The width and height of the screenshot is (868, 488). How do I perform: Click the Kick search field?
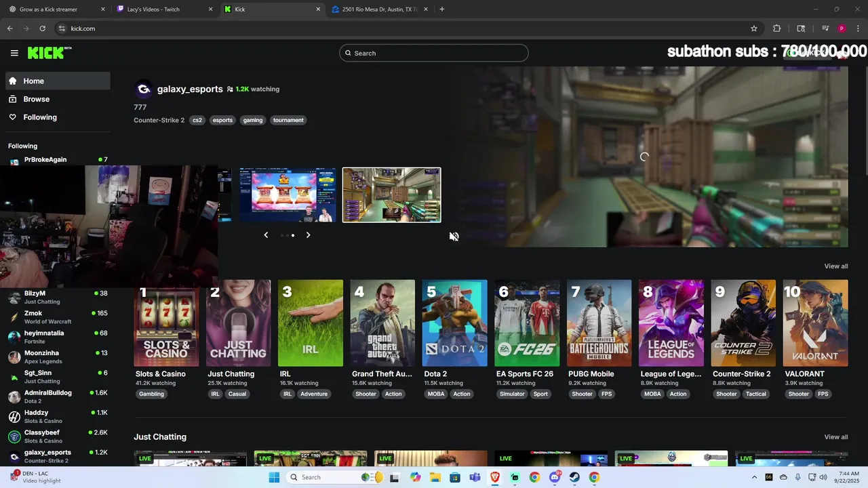(x=434, y=53)
